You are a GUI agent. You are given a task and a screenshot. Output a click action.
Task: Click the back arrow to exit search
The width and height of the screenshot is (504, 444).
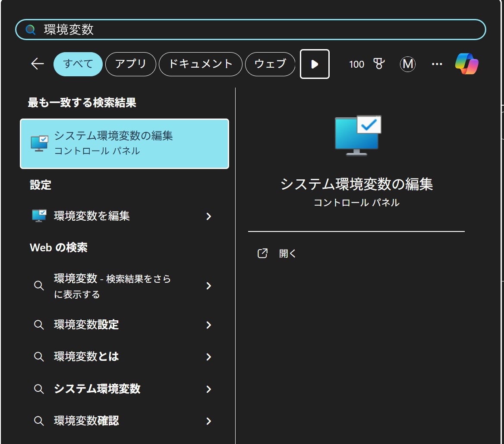(38, 64)
